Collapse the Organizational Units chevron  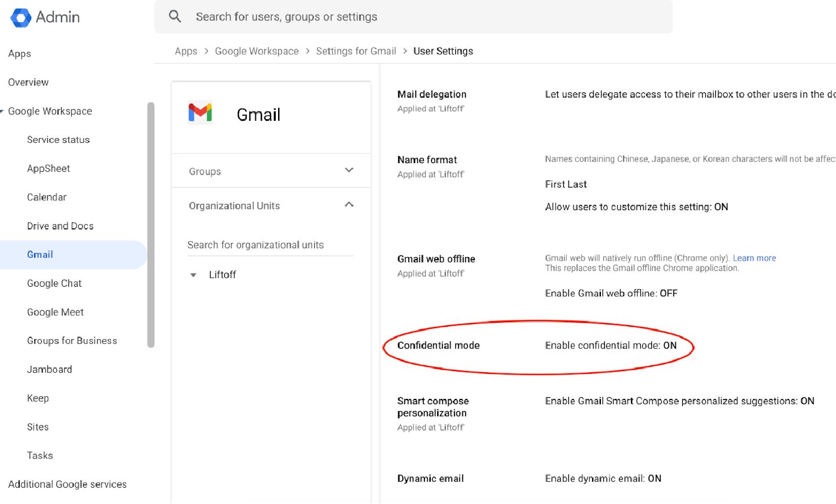[349, 204]
